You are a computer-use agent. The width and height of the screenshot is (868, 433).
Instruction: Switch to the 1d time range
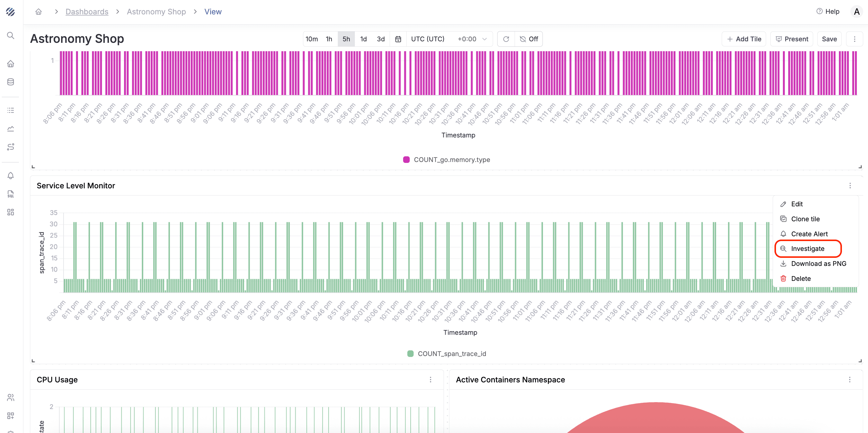[x=363, y=39]
